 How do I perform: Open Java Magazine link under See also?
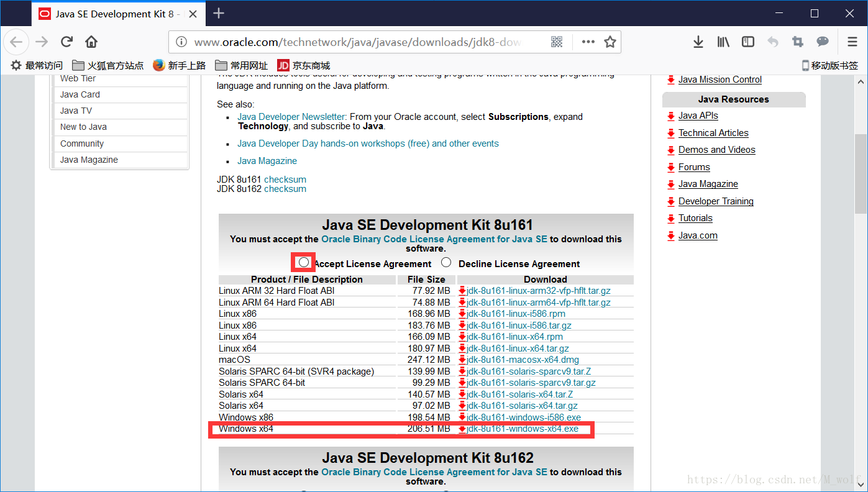[267, 161]
